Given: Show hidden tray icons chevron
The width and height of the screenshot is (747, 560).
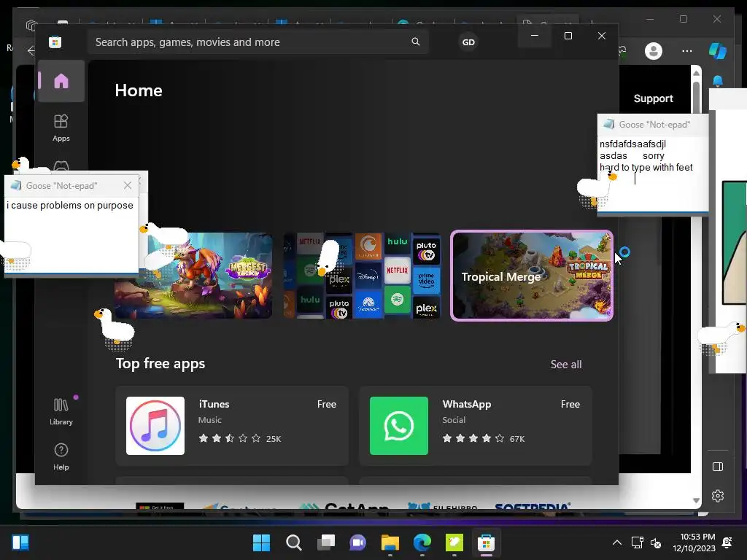Looking at the screenshot, I should point(616,542).
